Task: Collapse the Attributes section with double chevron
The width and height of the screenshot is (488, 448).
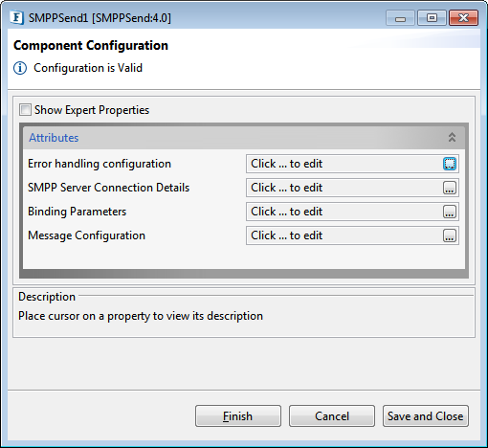Action: click(x=452, y=138)
